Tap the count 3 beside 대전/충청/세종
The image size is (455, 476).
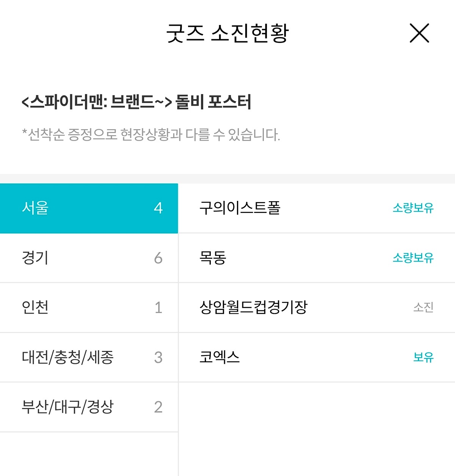[x=158, y=357]
